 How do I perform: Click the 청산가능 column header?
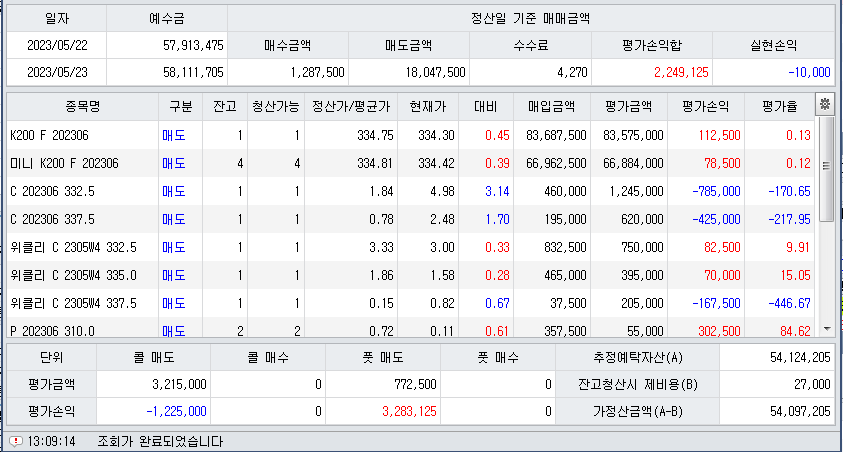pos(276,106)
